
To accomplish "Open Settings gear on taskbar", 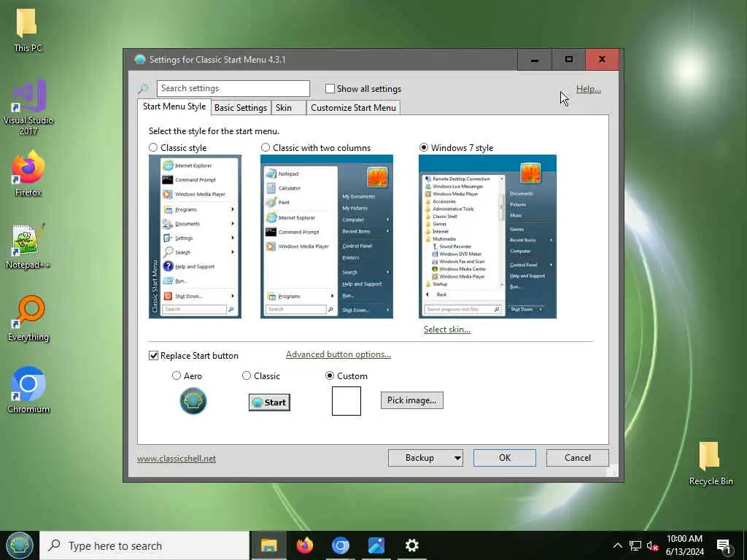I will tap(411, 545).
